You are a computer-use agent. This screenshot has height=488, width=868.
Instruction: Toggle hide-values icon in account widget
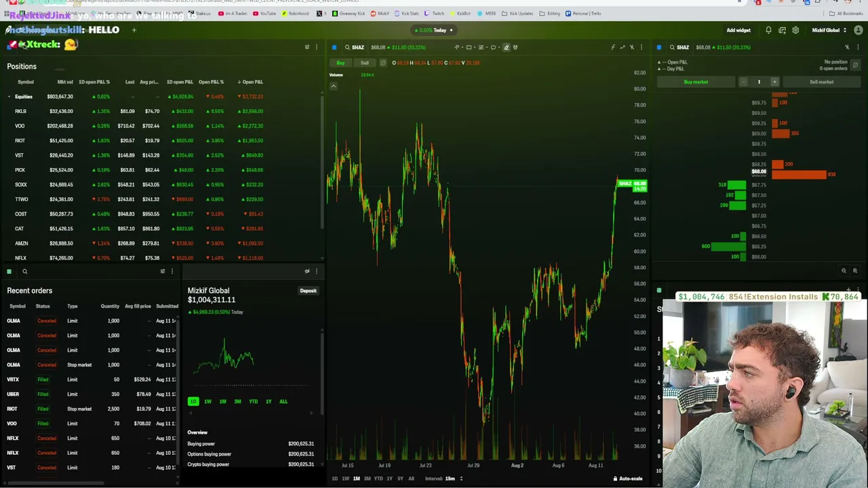click(x=307, y=271)
